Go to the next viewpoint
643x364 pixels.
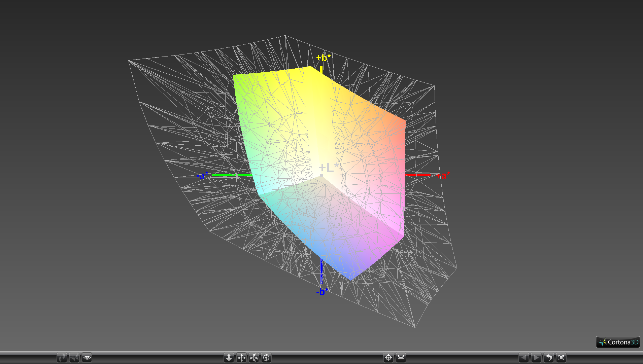point(536,358)
